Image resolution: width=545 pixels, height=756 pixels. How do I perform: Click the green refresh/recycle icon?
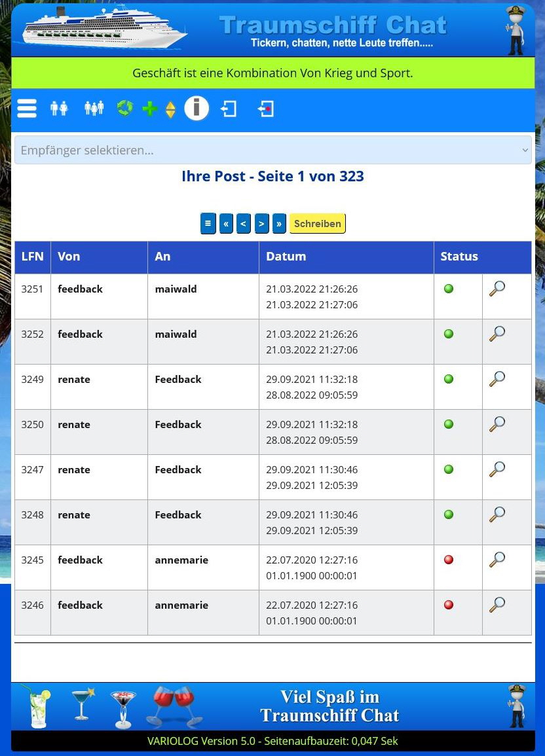pos(124,108)
